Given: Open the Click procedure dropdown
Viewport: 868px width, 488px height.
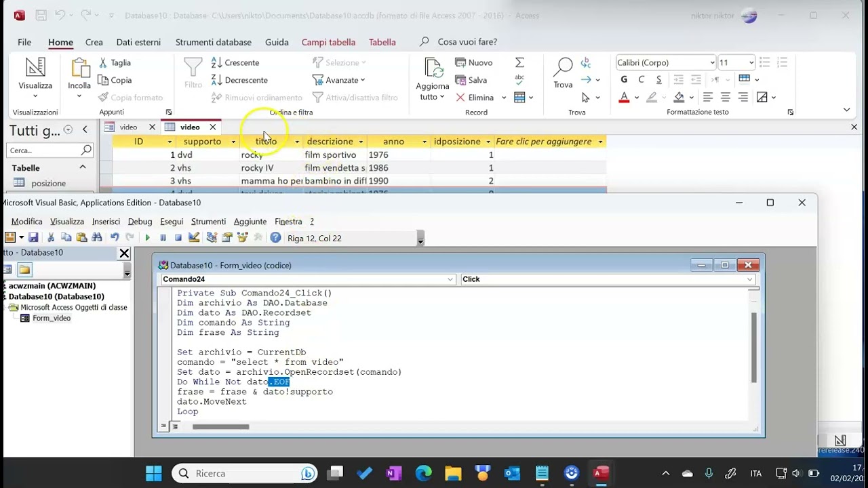Looking at the screenshot, I should [x=749, y=279].
